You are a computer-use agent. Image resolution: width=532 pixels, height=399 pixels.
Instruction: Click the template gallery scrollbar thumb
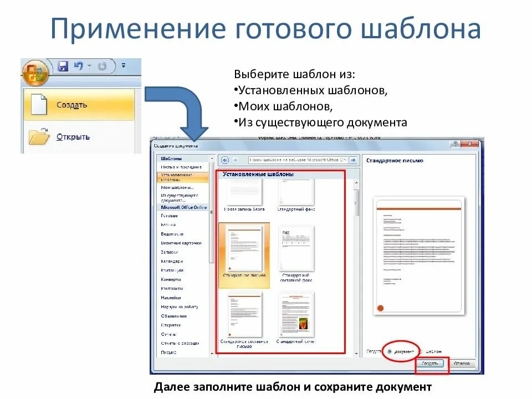(x=356, y=203)
